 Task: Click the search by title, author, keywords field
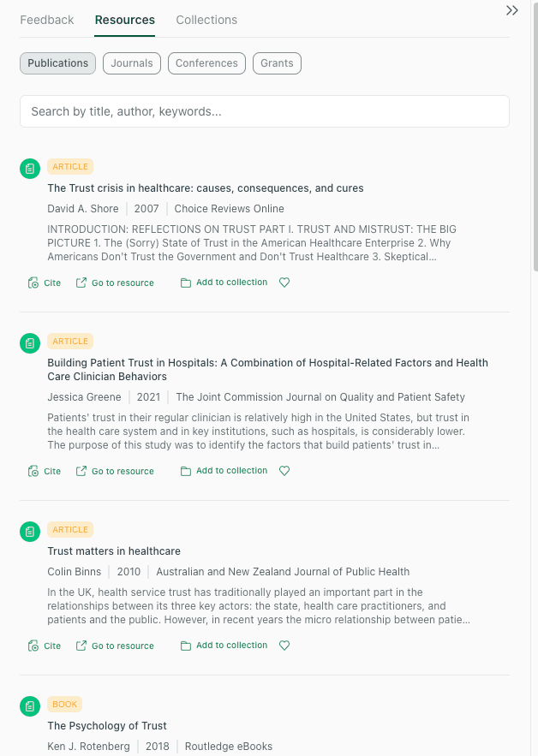click(264, 111)
